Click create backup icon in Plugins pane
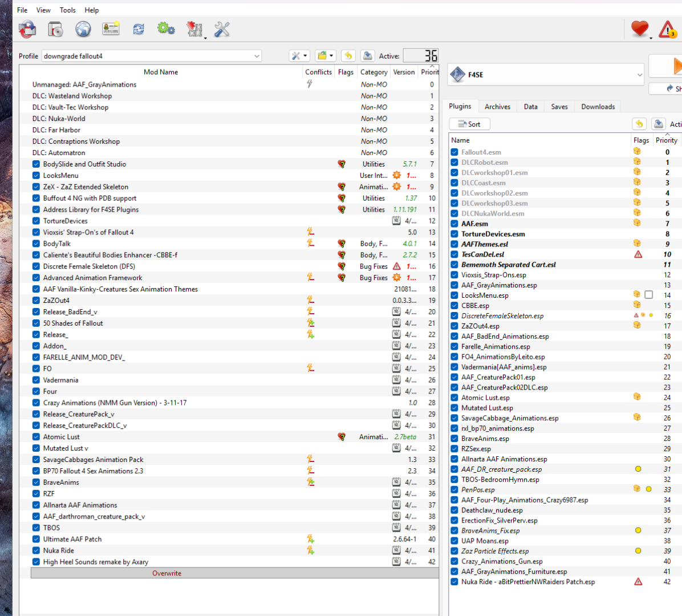The width and height of the screenshot is (682, 616). coord(659,124)
